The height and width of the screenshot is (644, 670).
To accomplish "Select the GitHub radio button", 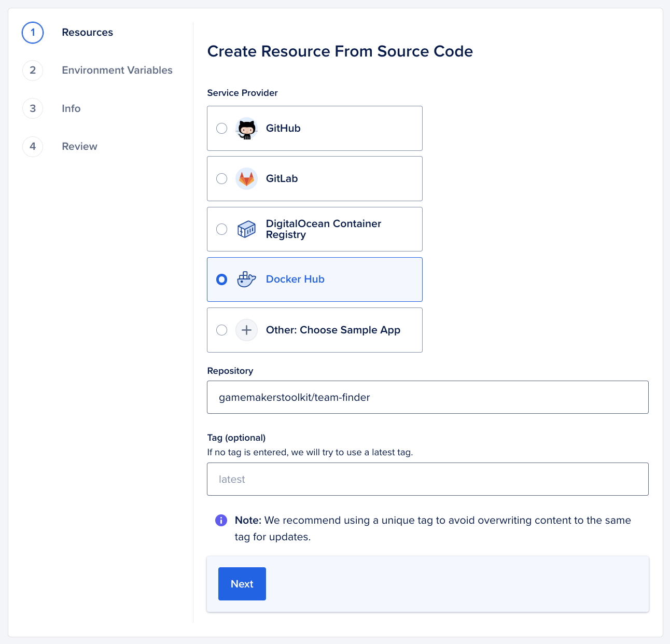I will point(221,129).
